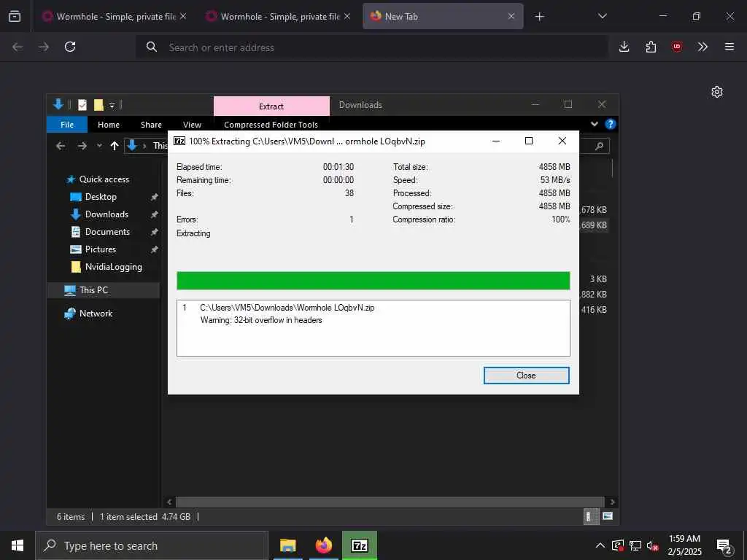The width and height of the screenshot is (747, 560).
Task: Open Customize Quick Access Toolbar dropdown
Action: [x=112, y=105]
